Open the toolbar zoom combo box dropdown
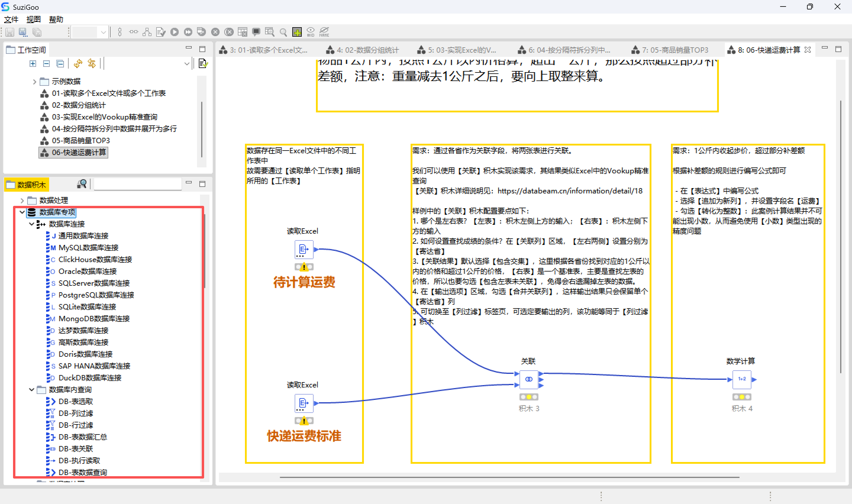The width and height of the screenshot is (852, 504). pos(103,33)
